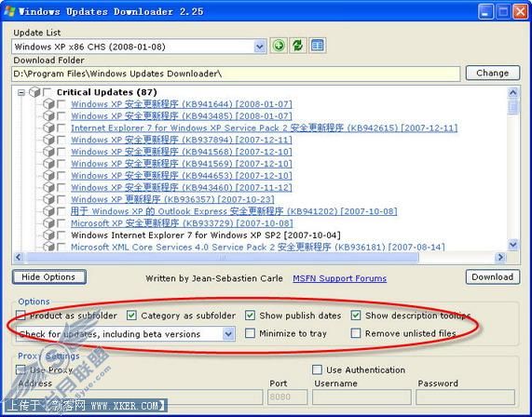Viewport: 532px width, 417px height.
Task: Click package icon for KB936357 update
Action: point(48,199)
